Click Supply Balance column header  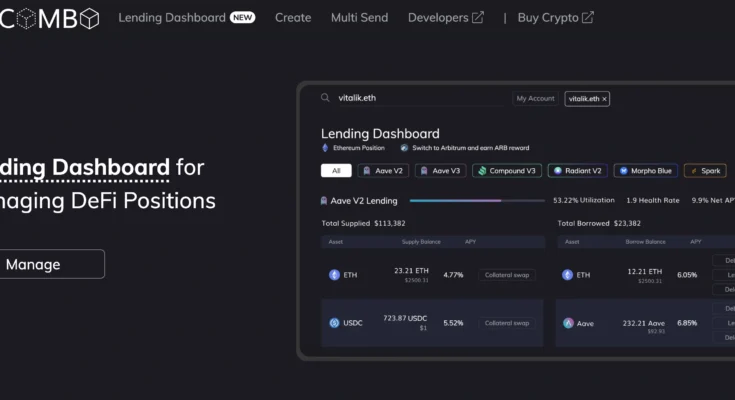click(421, 242)
